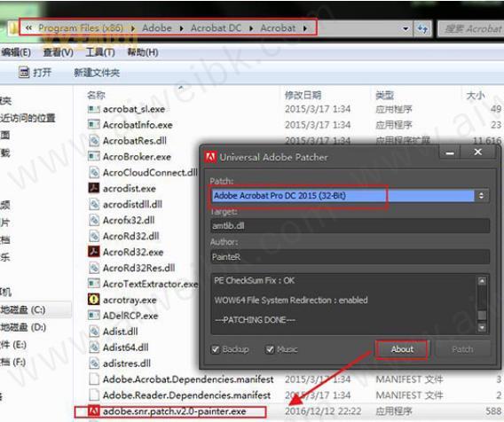504x422 pixels.
Task: Click the ADelRCP.exe file icon
Action: click(94, 316)
